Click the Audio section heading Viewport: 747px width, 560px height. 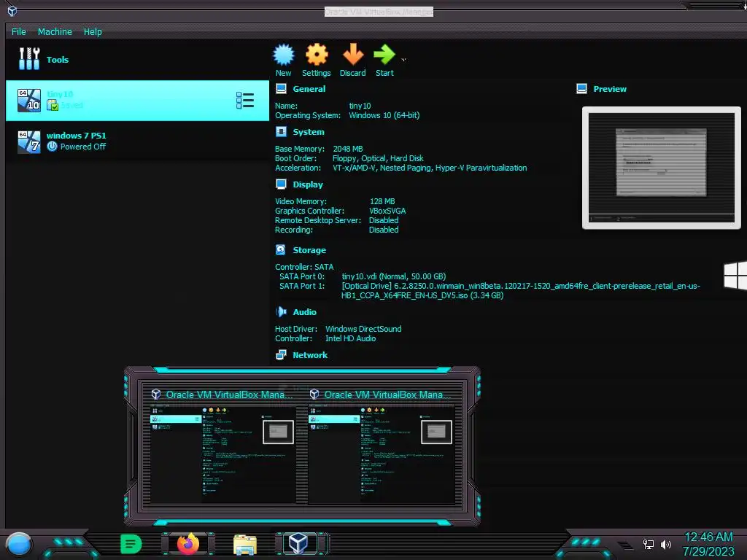click(x=304, y=312)
